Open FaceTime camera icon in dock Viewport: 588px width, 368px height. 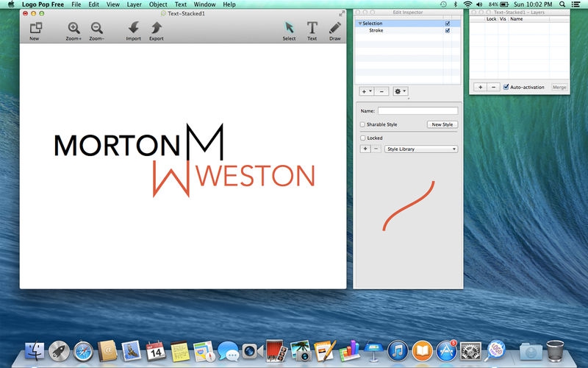click(252, 351)
